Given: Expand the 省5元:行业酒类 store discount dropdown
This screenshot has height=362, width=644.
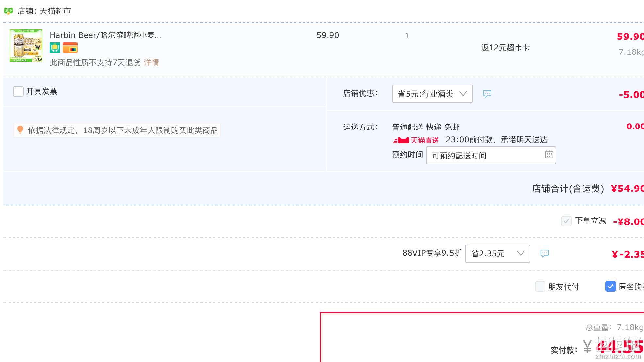Looking at the screenshot, I should point(432,94).
